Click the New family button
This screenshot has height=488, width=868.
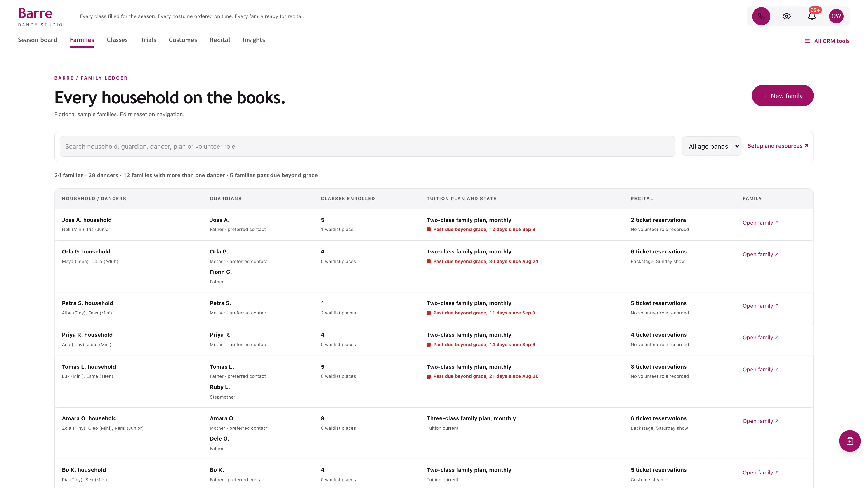(x=782, y=96)
